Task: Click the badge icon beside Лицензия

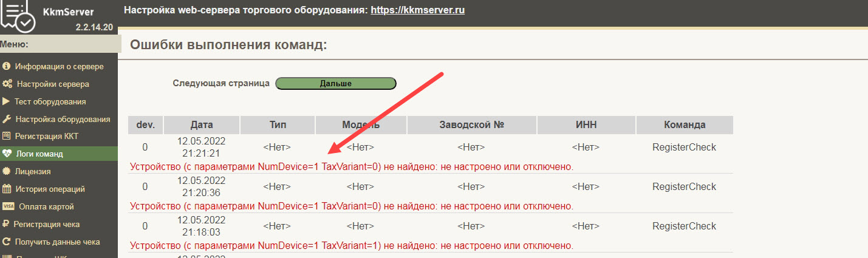Action: [6, 171]
